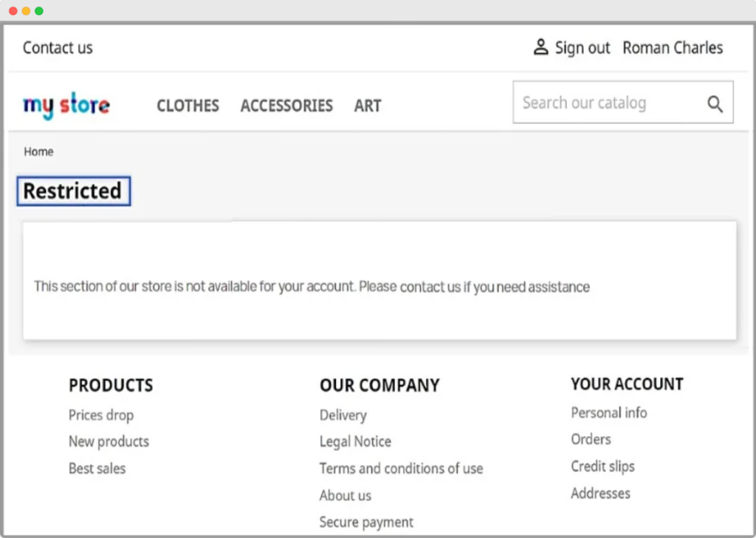Screen dimensions: 756x538
Task: Open the Art category menu
Action: coord(368,106)
